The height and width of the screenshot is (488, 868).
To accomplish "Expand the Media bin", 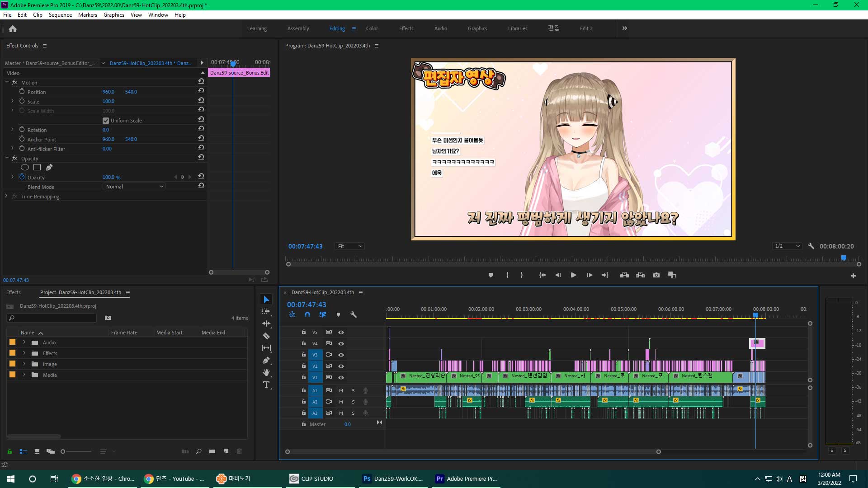I will click(x=24, y=375).
